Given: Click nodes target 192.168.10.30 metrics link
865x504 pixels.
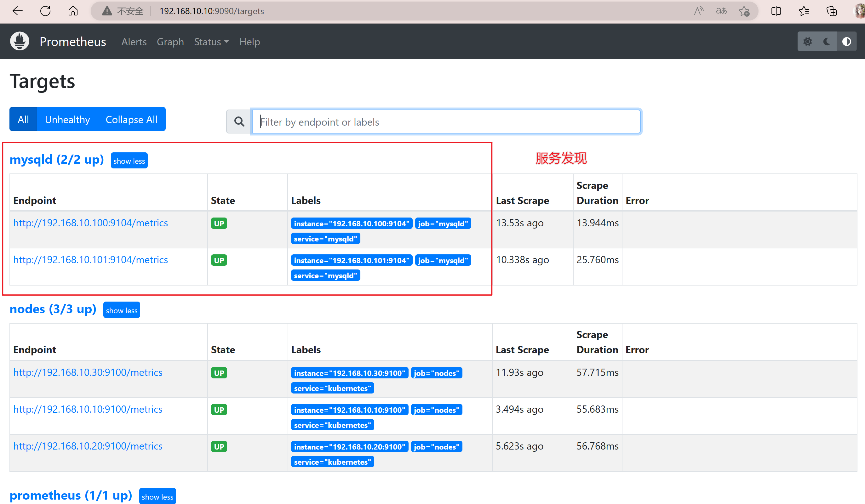Looking at the screenshot, I should pyautogui.click(x=88, y=372).
